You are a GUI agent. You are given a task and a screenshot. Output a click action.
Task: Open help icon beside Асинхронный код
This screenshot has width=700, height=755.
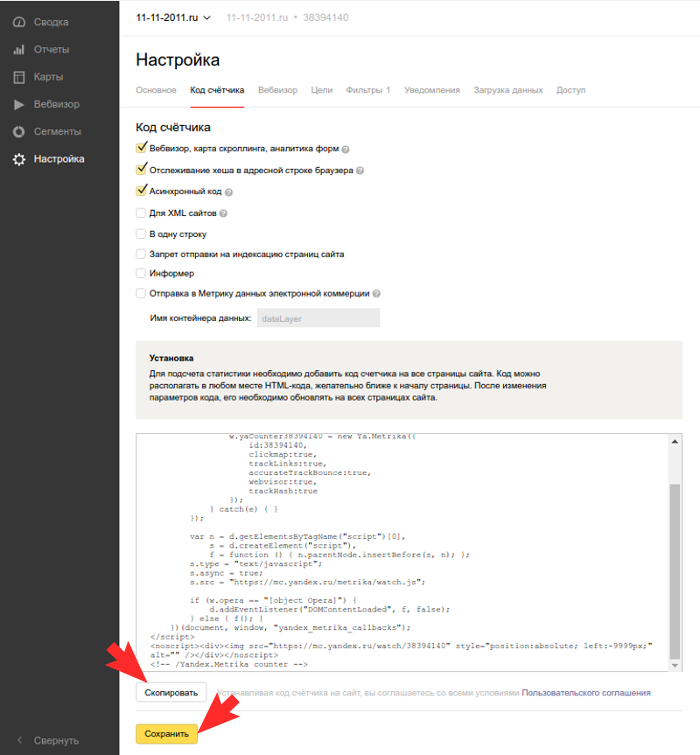[x=229, y=192]
